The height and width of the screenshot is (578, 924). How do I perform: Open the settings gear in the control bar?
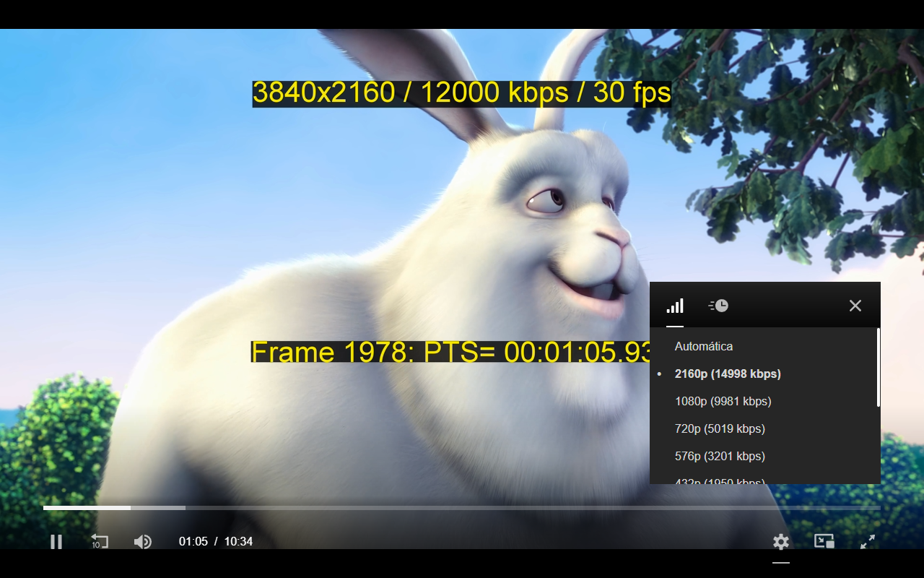coord(780,542)
